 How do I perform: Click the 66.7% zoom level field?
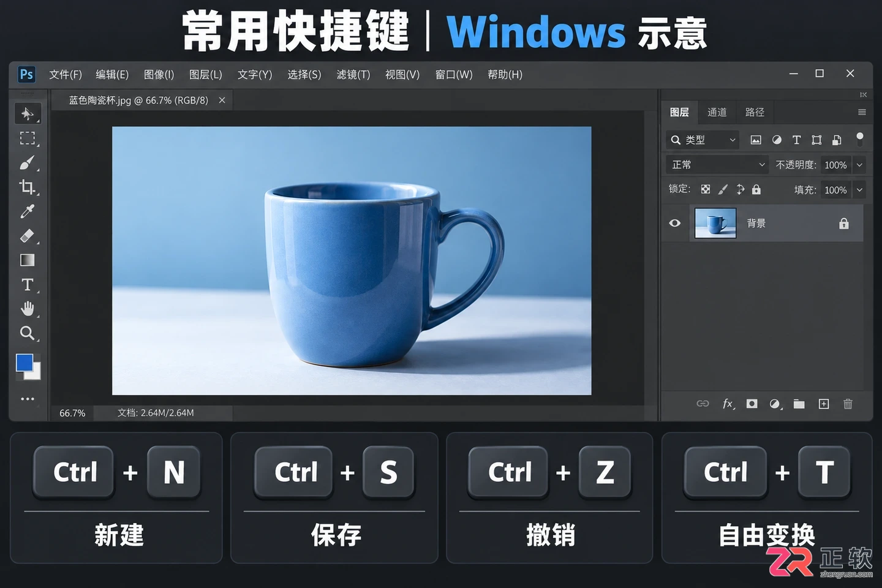[x=72, y=413]
